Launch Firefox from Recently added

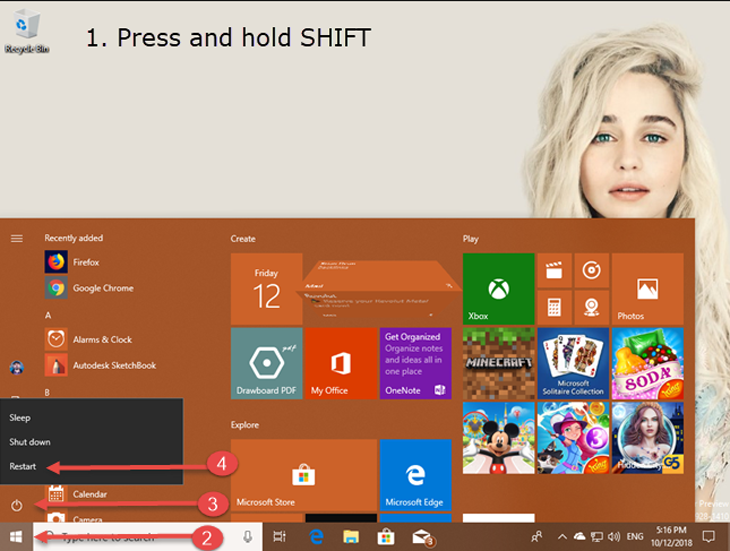coord(72,262)
